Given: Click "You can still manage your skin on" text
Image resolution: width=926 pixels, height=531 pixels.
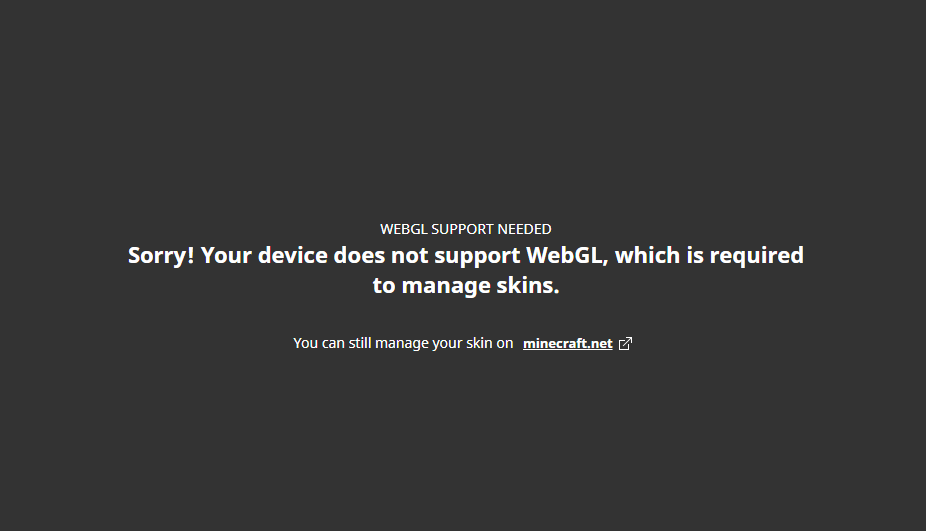Looking at the screenshot, I should click(403, 343).
